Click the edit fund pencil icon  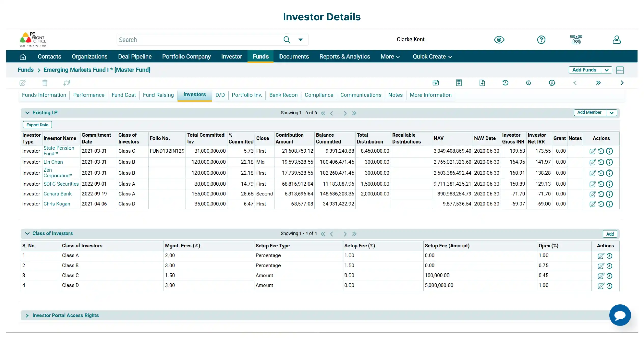pos(23,83)
